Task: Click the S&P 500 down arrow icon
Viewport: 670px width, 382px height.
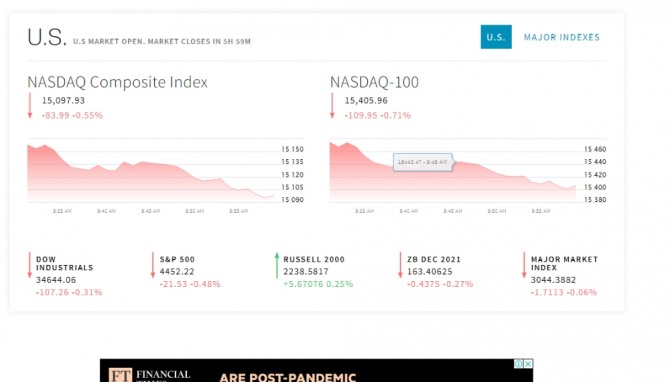Action: tap(153, 265)
